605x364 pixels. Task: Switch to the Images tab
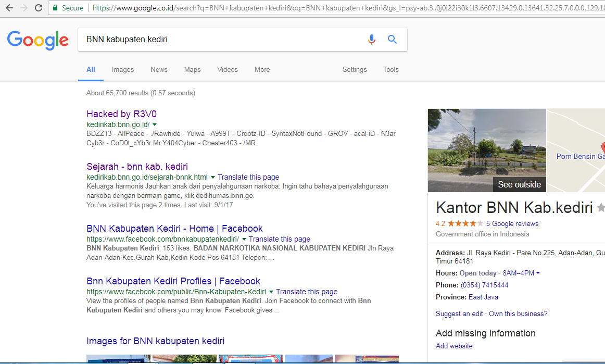tap(123, 69)
